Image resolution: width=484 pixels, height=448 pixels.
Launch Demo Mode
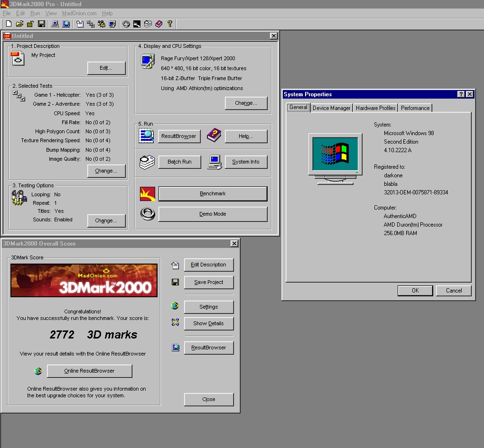coord(213,214)
